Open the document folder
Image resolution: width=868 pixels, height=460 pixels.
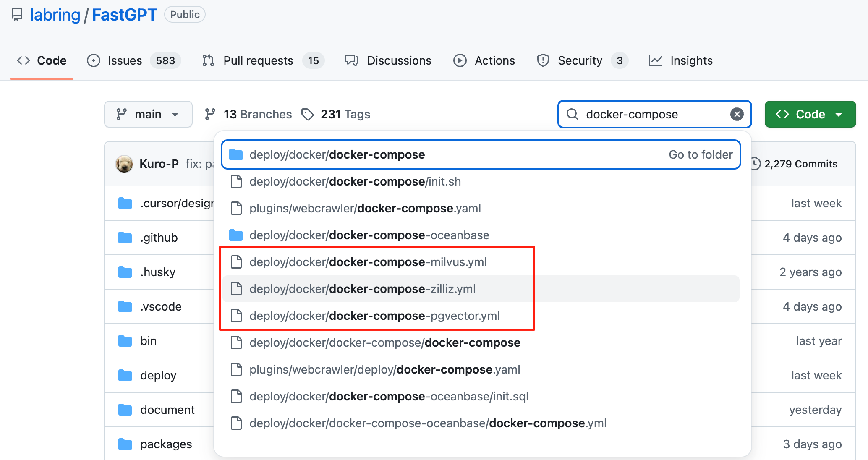pyautogui.click(x=167, y=410)
